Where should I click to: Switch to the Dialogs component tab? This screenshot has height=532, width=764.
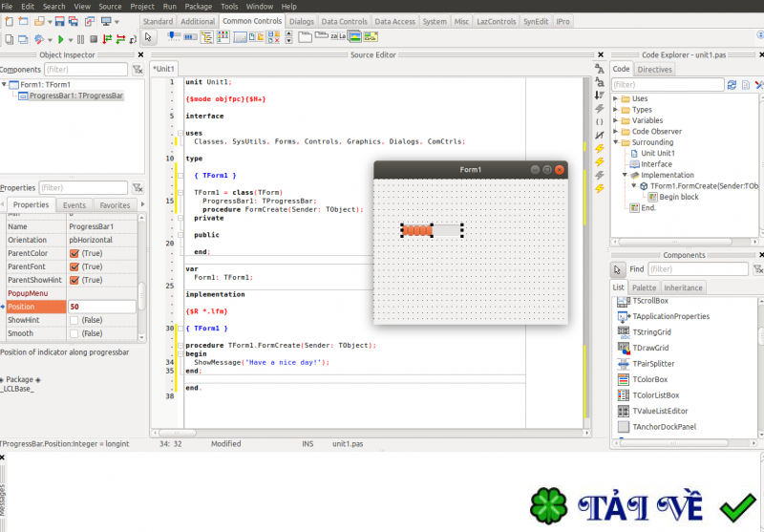301,21
